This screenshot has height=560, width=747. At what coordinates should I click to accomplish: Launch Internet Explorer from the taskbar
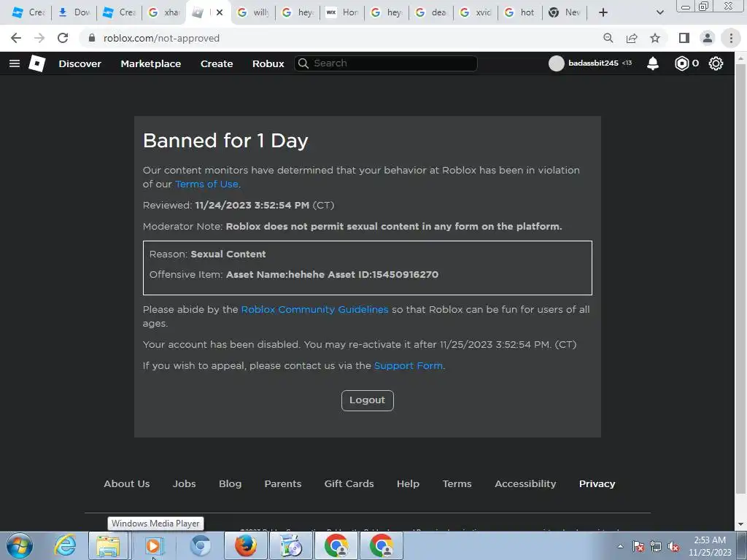click(x=65, y=545)
